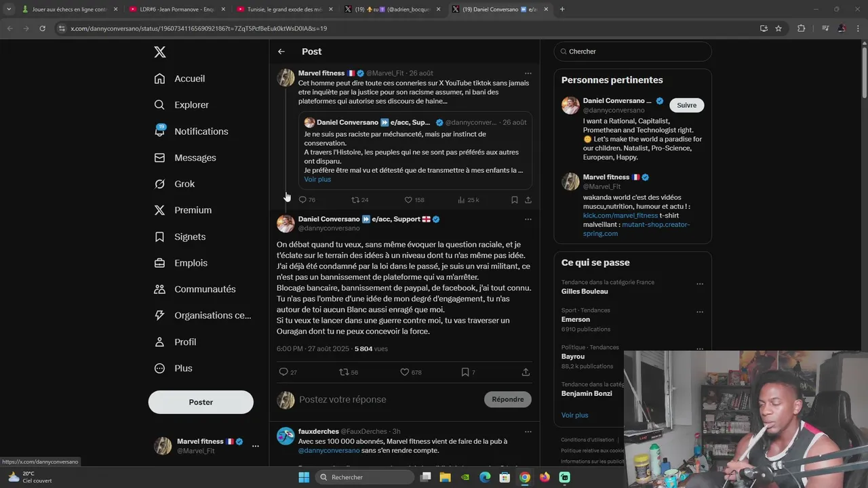Open Explorer search page
Screen dimensions: 868x488
point(181,105)
